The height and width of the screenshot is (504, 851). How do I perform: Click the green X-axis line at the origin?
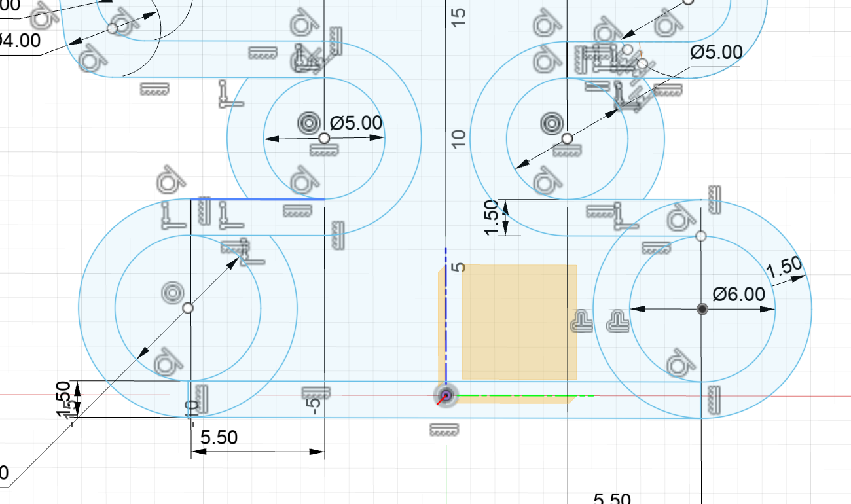(524, 396)
